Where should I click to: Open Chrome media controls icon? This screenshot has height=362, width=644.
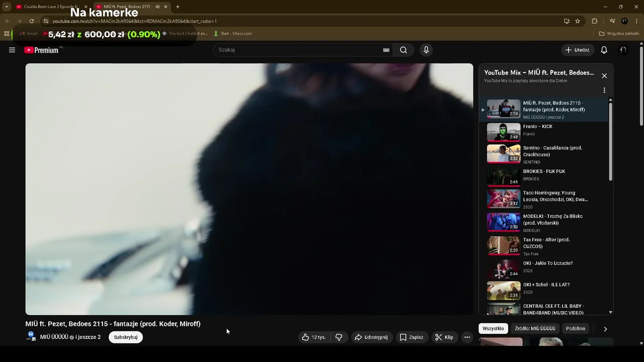[612, 21]
